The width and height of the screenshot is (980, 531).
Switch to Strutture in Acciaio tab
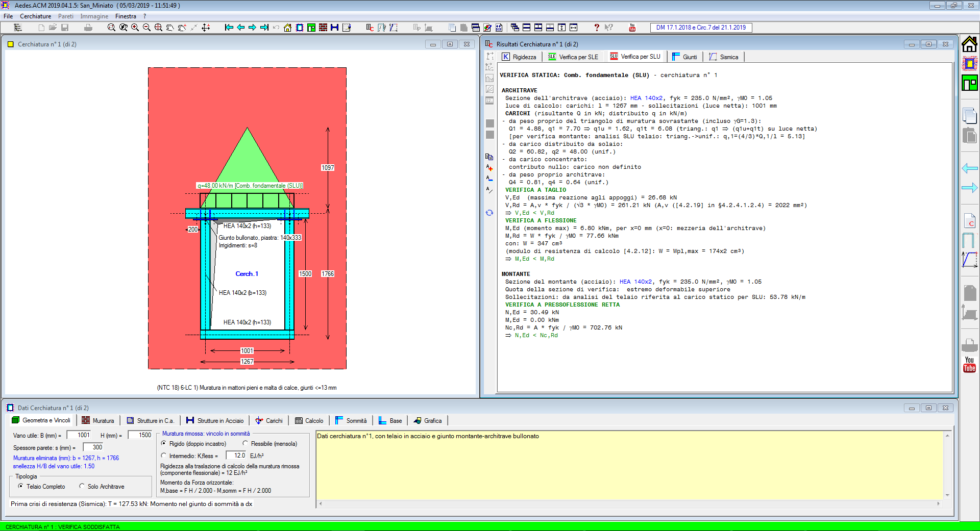pos(215,421)
